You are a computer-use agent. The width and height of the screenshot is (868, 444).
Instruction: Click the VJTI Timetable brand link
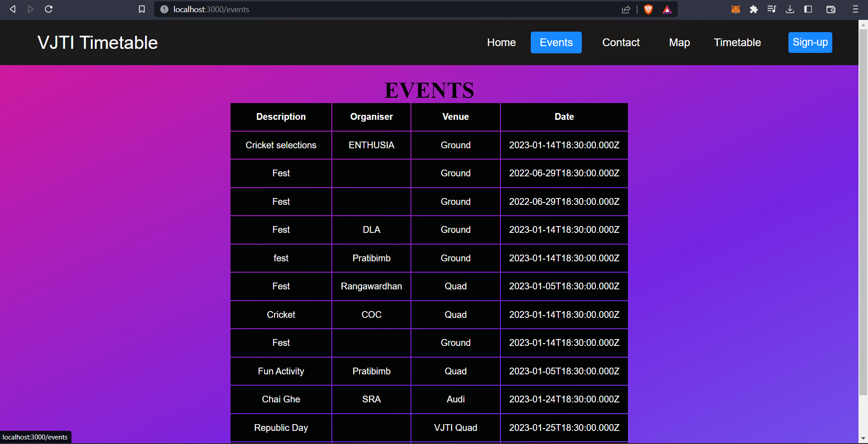click(98, 43)
